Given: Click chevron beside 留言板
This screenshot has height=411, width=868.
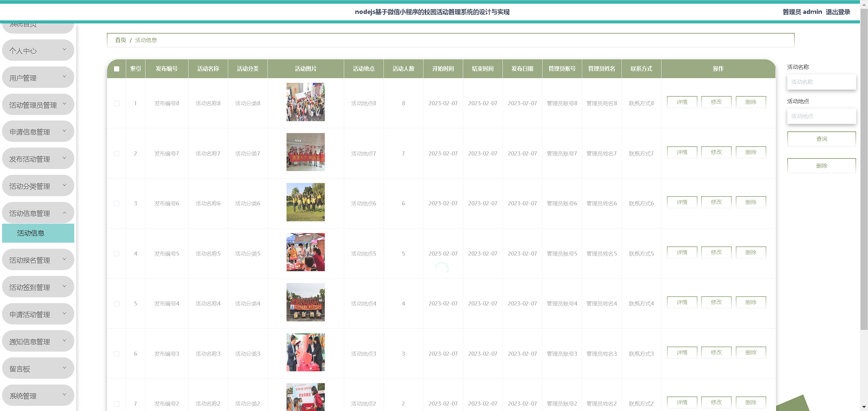Looking at the screenshot, I should pos(64,368).
